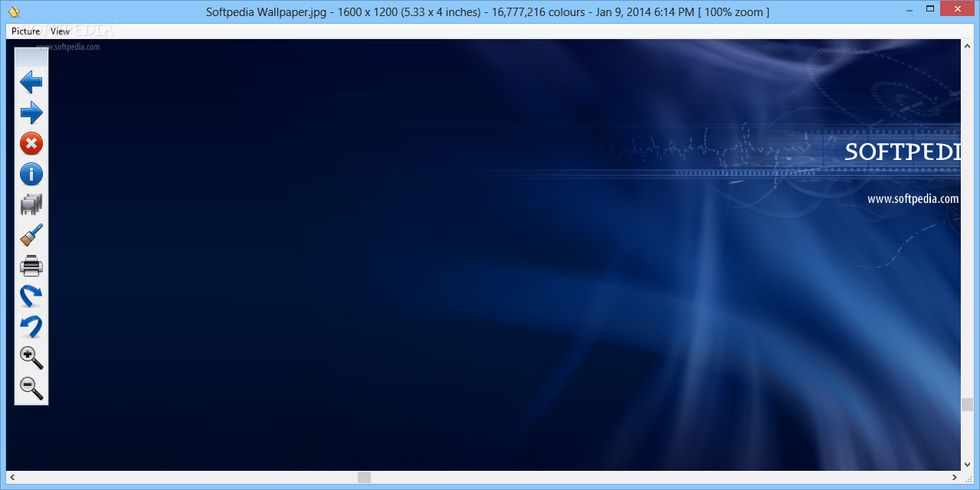Click the horizontal scrollbar thumb
This screenshot has width=980, height=490.
(364, 477)
